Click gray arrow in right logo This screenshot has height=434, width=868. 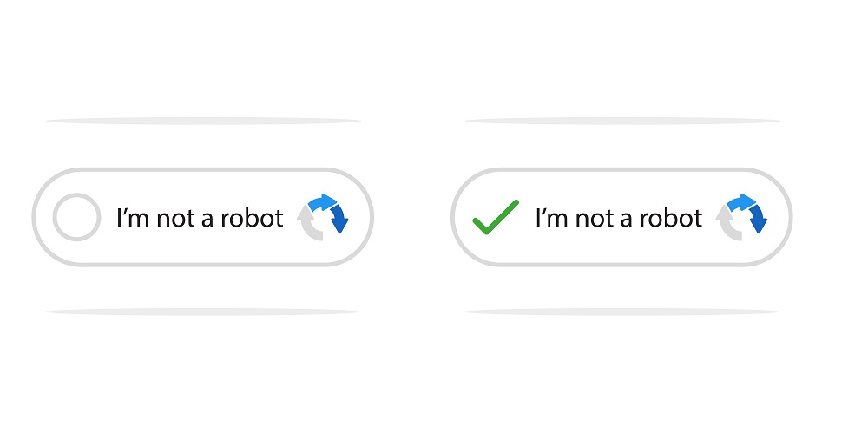[x=727, y=224]
